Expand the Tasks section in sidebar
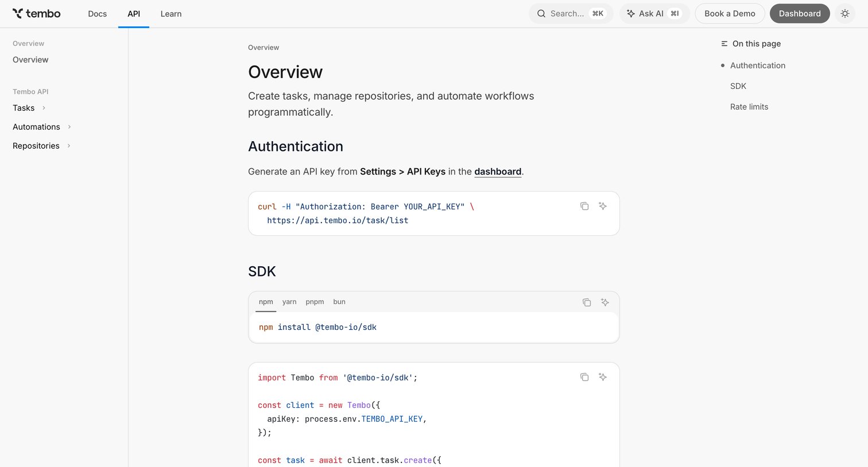The width and height of the screenshot is (868, 467). click(29, 108)
